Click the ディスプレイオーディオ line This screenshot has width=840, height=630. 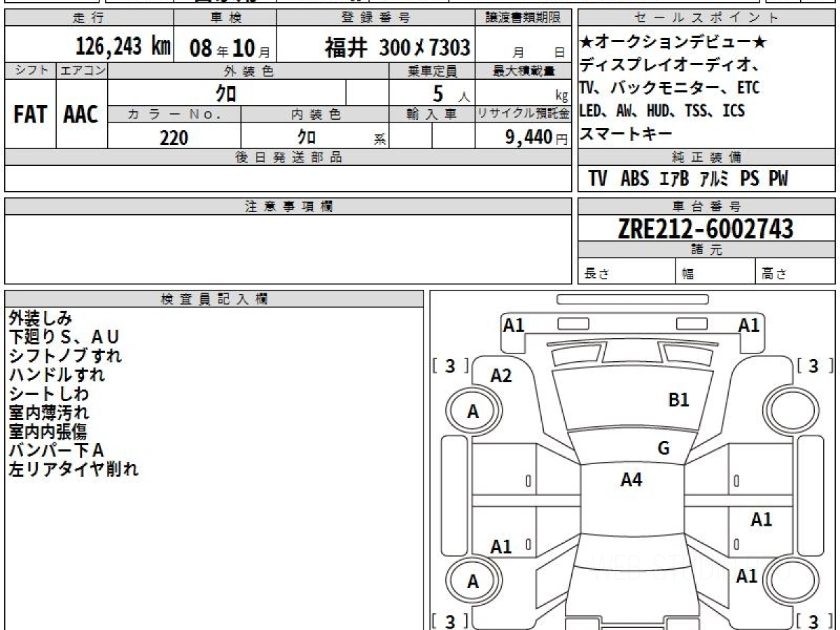pyautogui.click(x=670, y=65)
